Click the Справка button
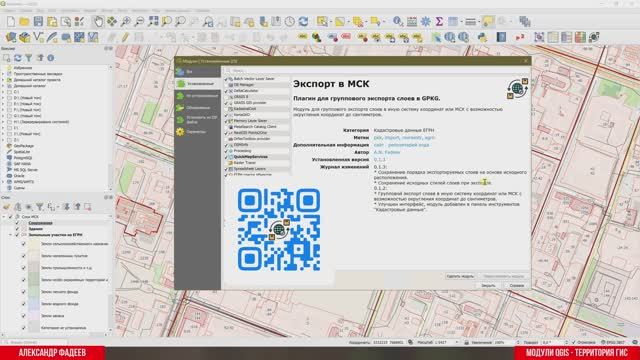This screenshot has width=640, height=360. pos(517,285)
